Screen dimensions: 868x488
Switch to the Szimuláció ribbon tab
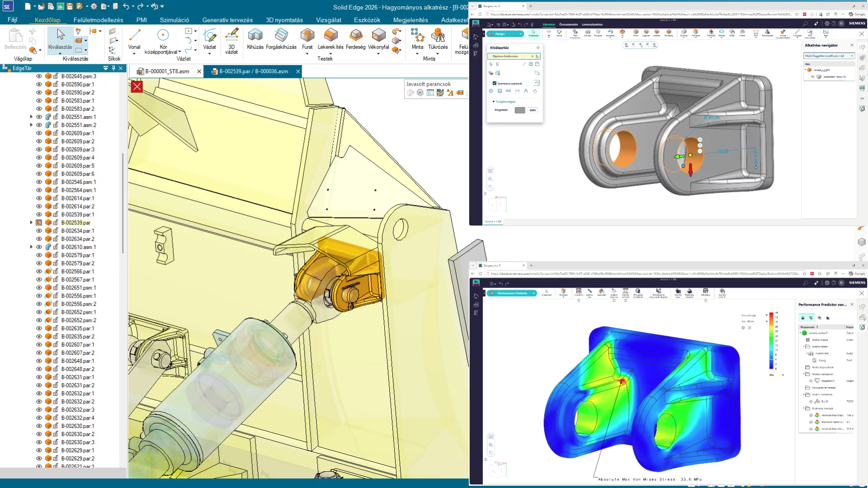click(x=174, y=20)
